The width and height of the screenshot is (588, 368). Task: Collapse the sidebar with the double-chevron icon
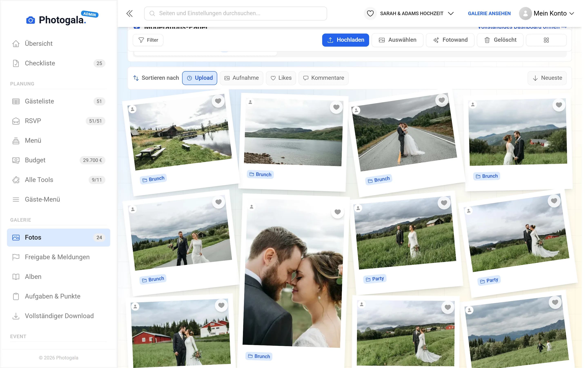coord(129,13)
